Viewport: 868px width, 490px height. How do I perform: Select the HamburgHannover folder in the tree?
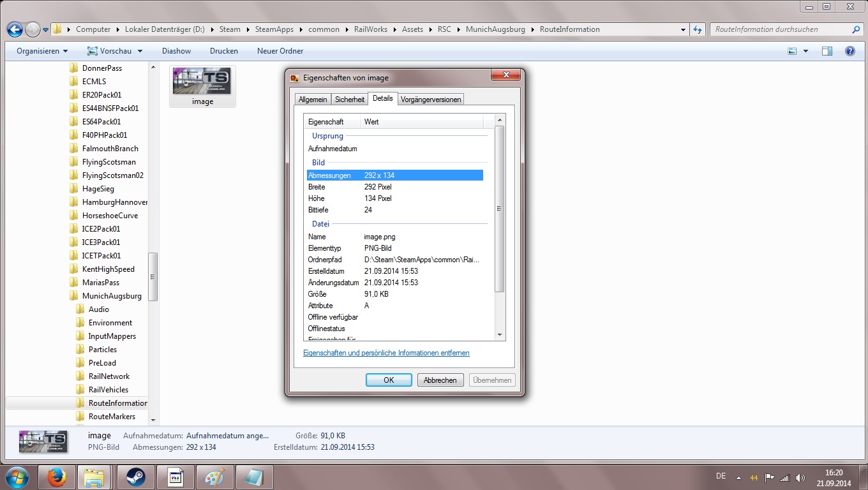click(x=115, y=202)
